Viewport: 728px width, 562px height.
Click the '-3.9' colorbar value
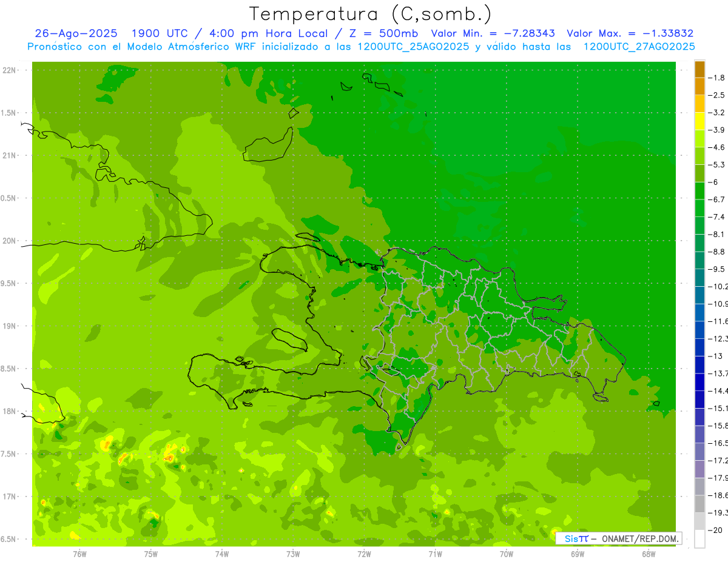[x=717, y=130]
